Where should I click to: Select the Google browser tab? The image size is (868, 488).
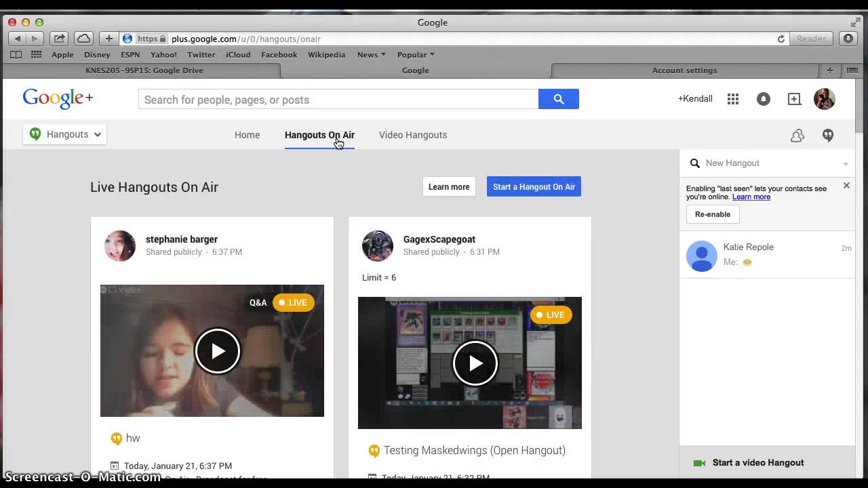[415, 70]
